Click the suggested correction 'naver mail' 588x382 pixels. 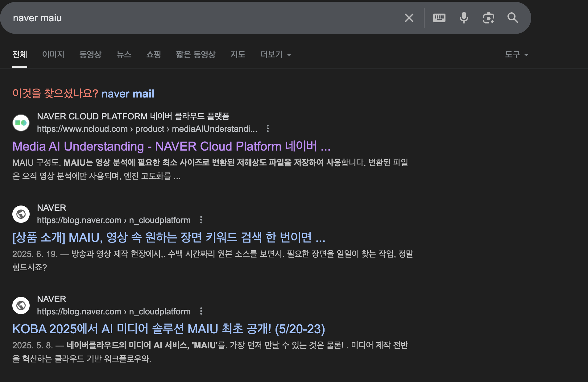128,93
